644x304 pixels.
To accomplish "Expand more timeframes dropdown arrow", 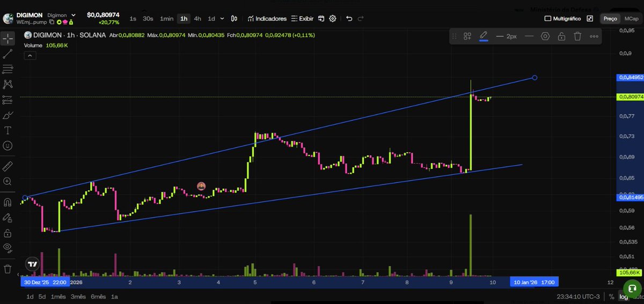I will click(222, 18).
